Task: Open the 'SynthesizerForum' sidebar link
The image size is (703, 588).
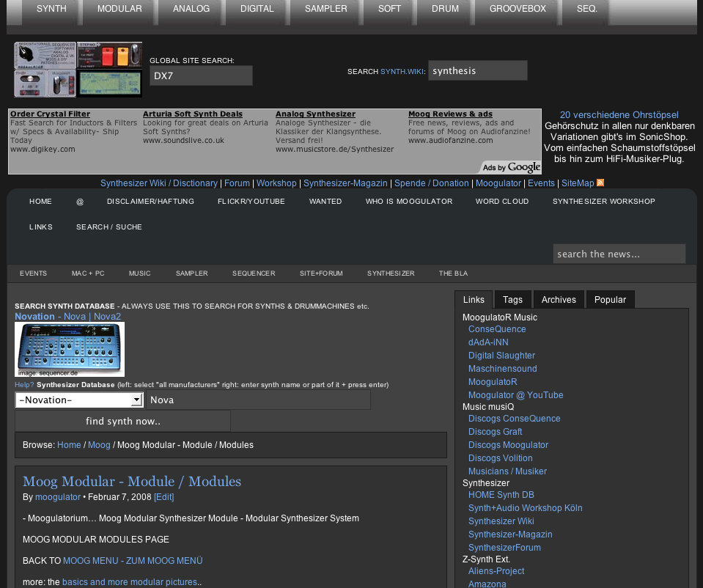Action: (x=504, y=547)
